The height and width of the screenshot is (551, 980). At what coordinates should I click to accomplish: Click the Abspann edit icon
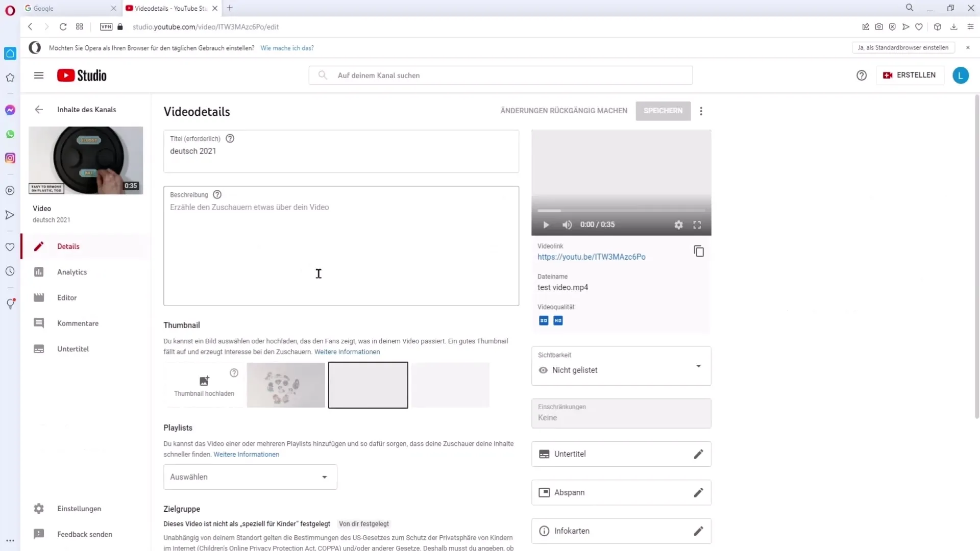pos(698,492)
